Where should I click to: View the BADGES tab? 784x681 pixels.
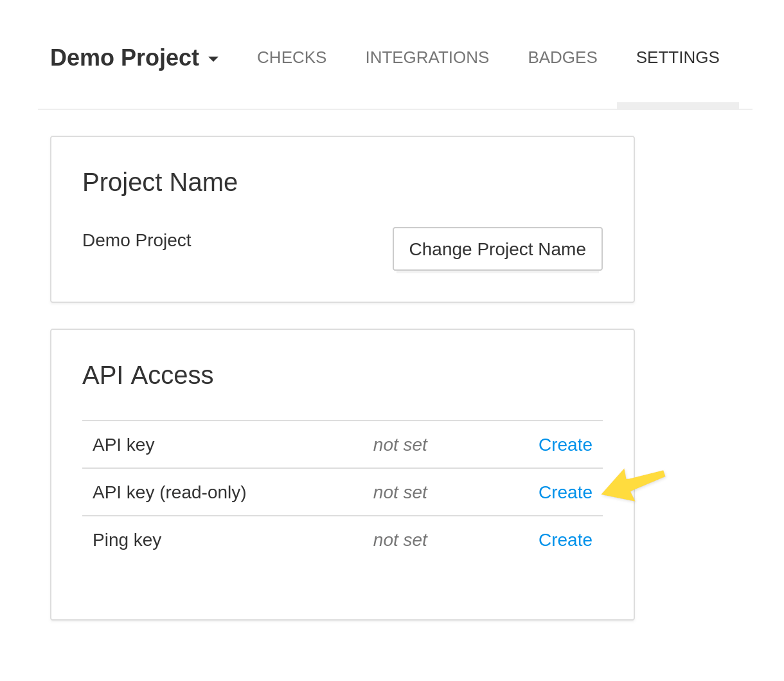[x=562, y=57]
